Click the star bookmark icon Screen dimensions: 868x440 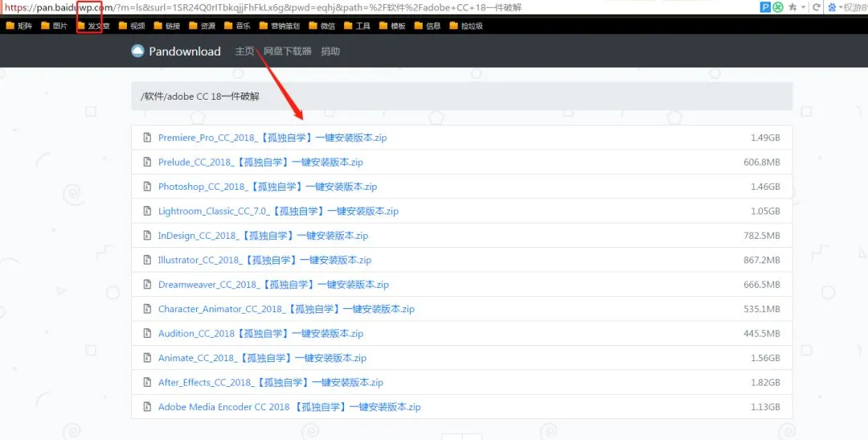[x=792, y=7]
